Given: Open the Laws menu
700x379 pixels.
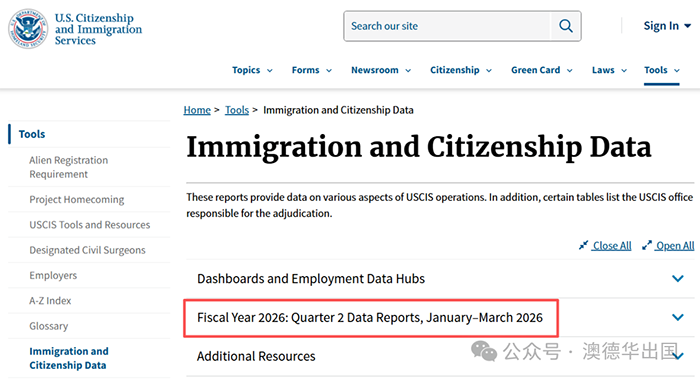Looking at the screenshot, I should click(x=609, y=70).
